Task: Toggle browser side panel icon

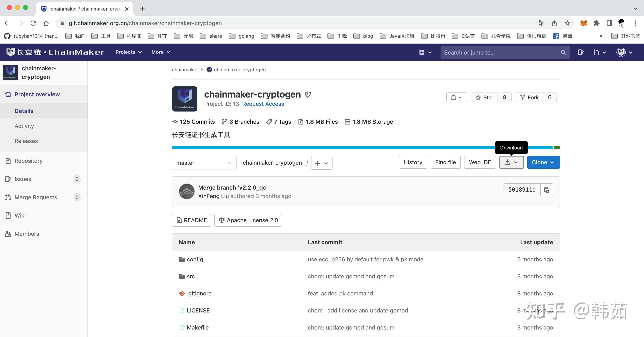Action: 609,23
